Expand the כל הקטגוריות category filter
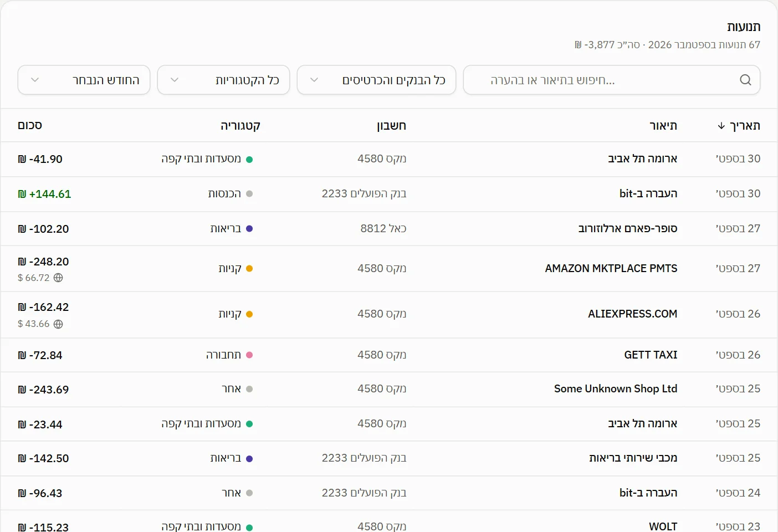Screen dimensions: 778x532 tap(223, 80)
